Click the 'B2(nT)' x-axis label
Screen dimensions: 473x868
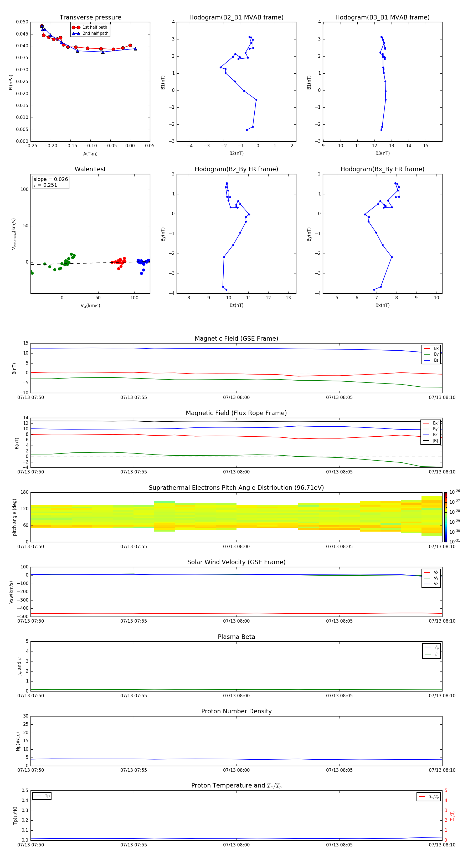point(236,153)
